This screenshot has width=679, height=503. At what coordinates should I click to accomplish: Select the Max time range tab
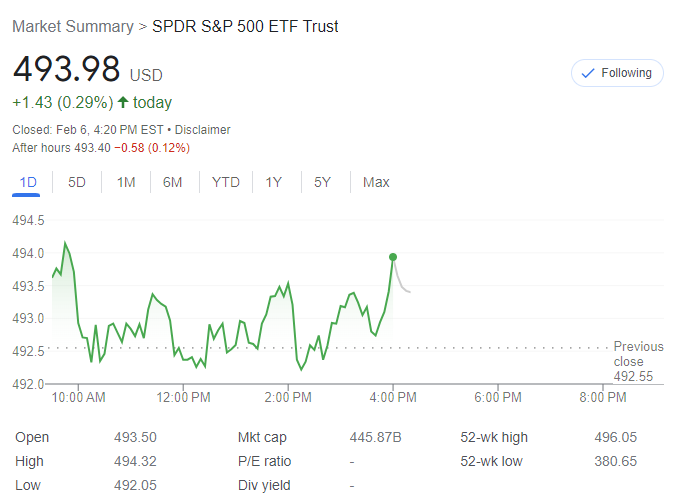[x=376, y=182]
